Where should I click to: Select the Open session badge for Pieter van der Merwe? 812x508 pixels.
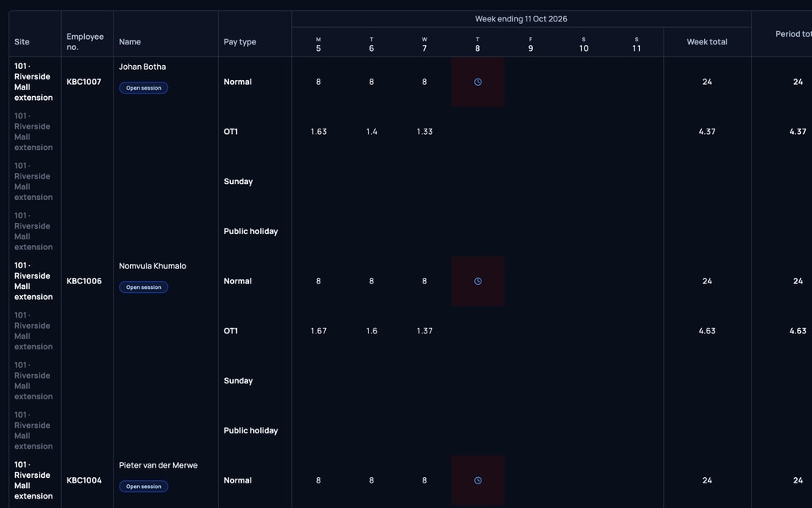144,487
